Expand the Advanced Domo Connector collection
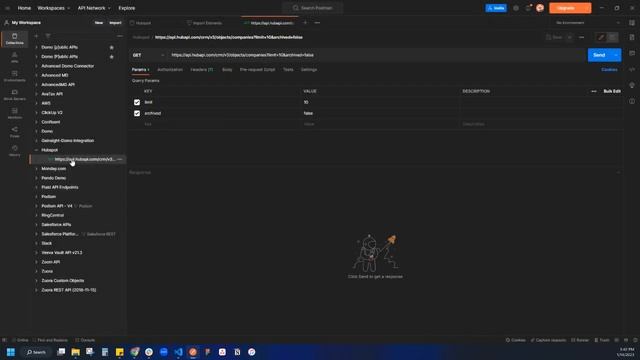The image size is (640, 360). [36, 66]
